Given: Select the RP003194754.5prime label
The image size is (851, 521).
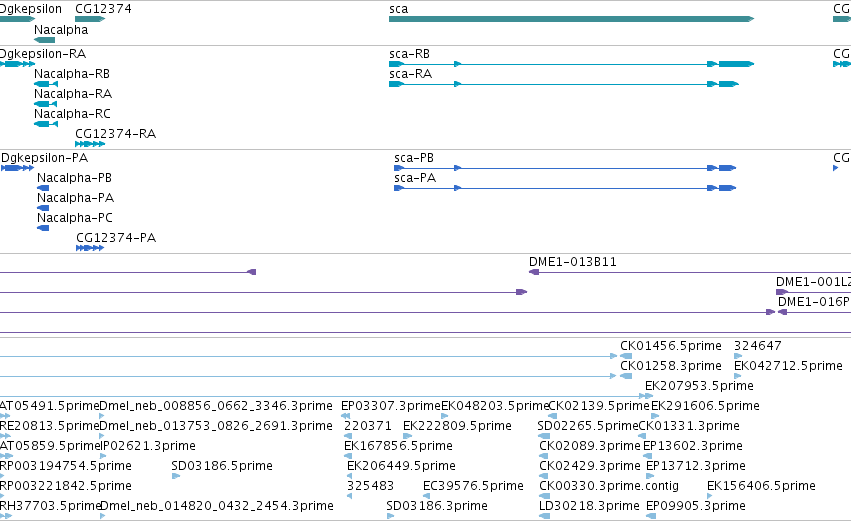Looking at the screenshot, I should 66,467.
